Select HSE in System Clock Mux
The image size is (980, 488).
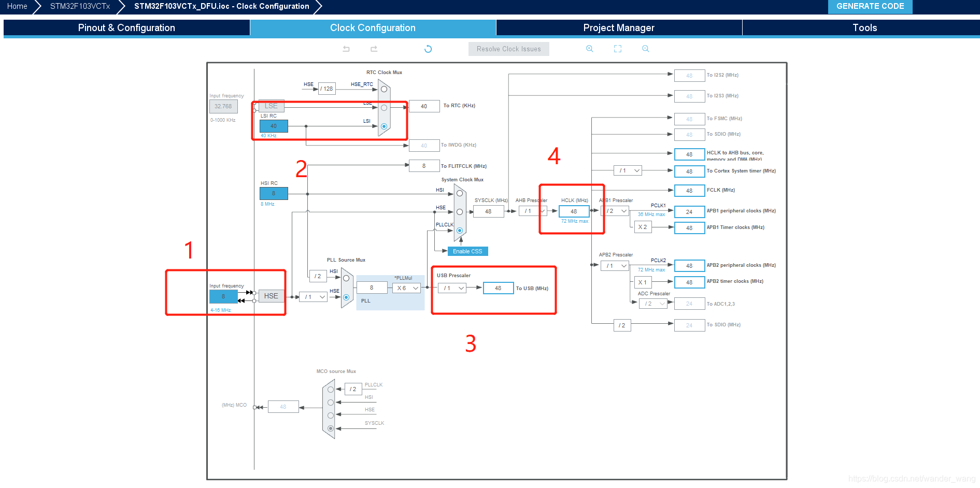point(460,212)
